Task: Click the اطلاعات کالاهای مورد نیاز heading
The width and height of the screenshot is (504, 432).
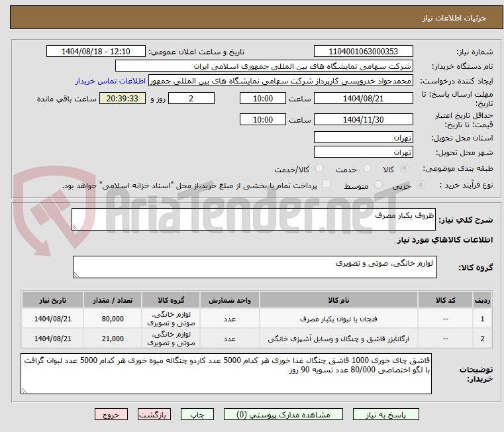Action: (x=445, y=240)
